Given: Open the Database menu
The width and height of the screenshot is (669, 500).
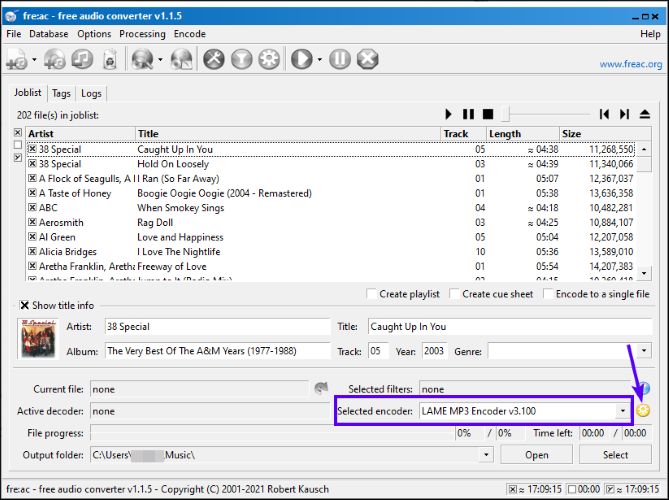Looking at the screenshot, I should [x=49, y=34].
